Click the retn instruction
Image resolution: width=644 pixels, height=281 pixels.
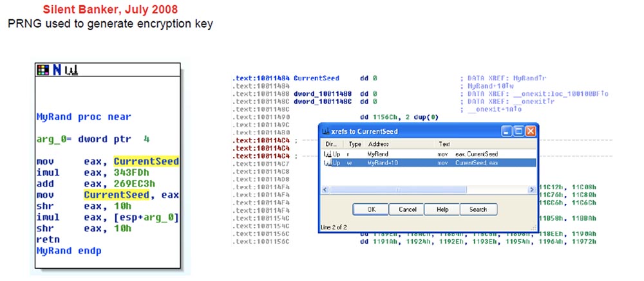tap(48, 240)
